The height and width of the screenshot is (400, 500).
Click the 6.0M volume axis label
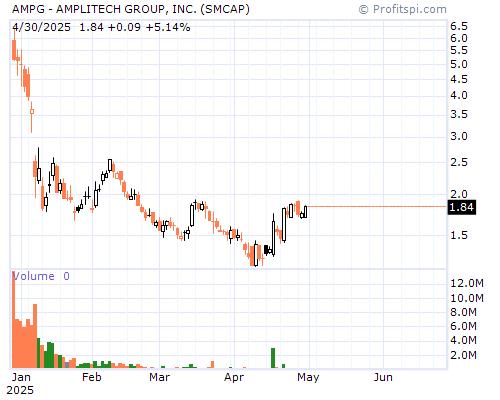pos(464,326)
